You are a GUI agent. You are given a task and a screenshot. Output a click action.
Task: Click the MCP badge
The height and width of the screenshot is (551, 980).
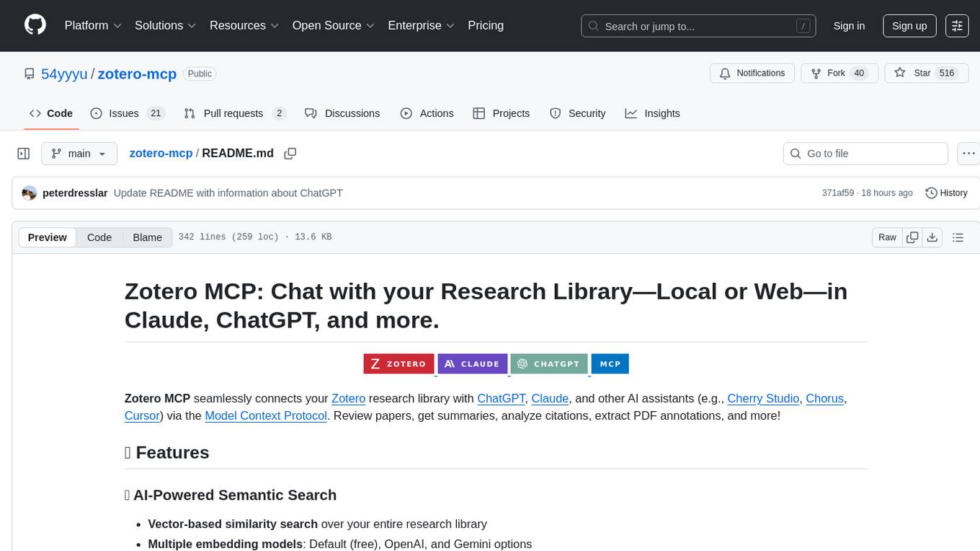(x=610, y=364)
